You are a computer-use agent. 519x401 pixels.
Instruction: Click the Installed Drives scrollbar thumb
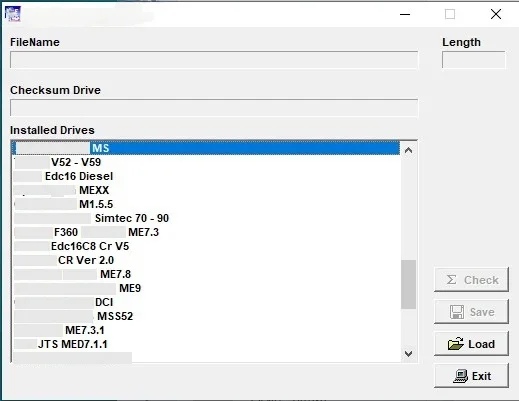click(x=408, y=284)
